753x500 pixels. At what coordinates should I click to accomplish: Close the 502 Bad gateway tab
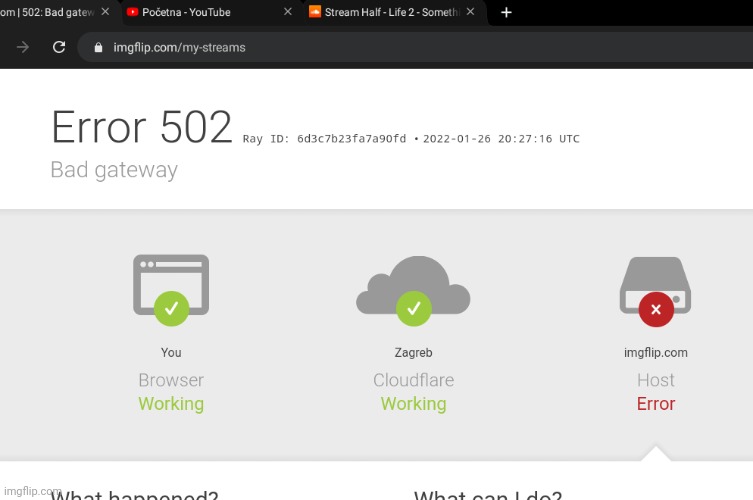[105, 12]
